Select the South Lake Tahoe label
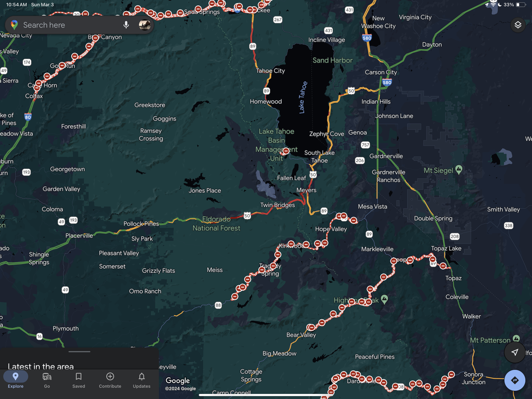This screenshot has width=532, height=399. tap(319, 157)
